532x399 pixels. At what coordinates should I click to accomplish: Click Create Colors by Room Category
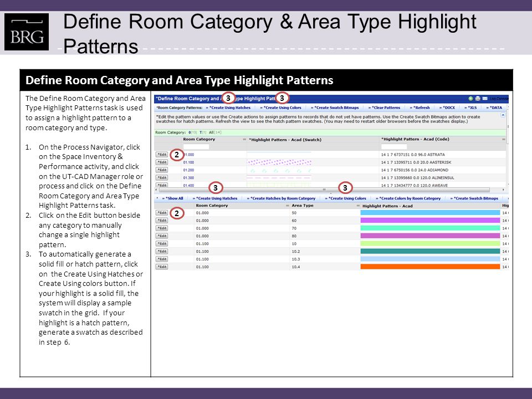410,198
